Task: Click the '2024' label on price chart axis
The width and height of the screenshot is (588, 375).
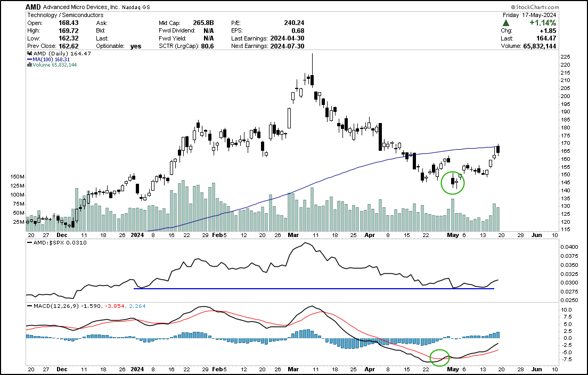Action: [137, 235]
